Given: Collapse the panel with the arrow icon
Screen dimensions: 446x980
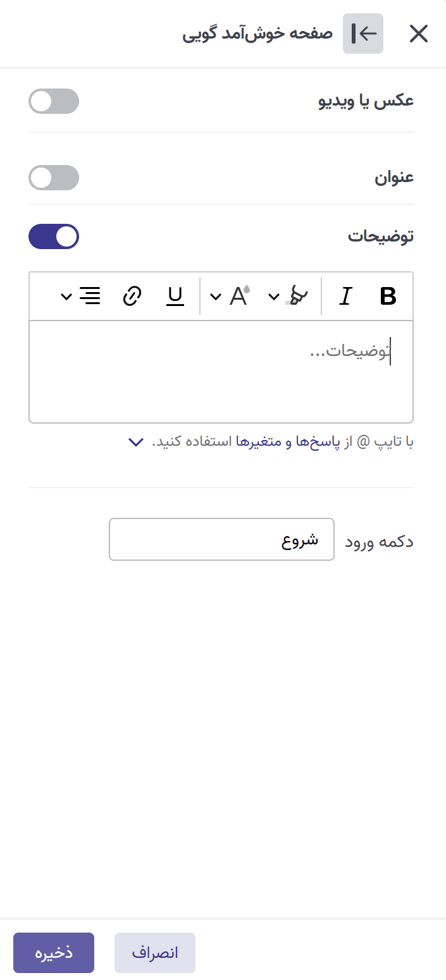Looking at the screenshot, I should tap(362, 34).
